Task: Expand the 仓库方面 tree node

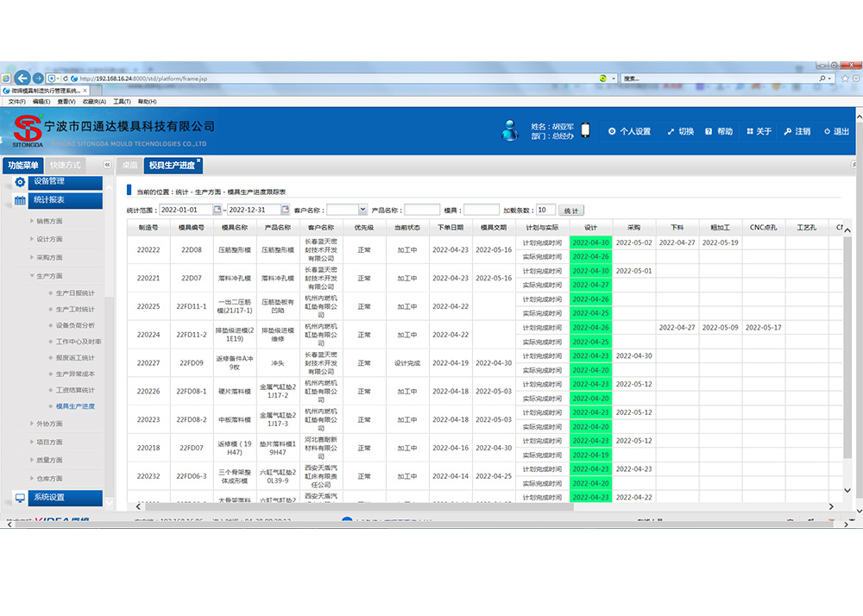Action: click(32, 478)
